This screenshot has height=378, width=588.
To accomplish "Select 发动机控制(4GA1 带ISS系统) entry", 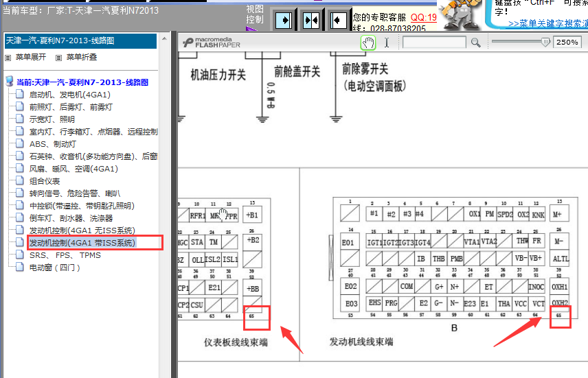I will tap(82, 243).
